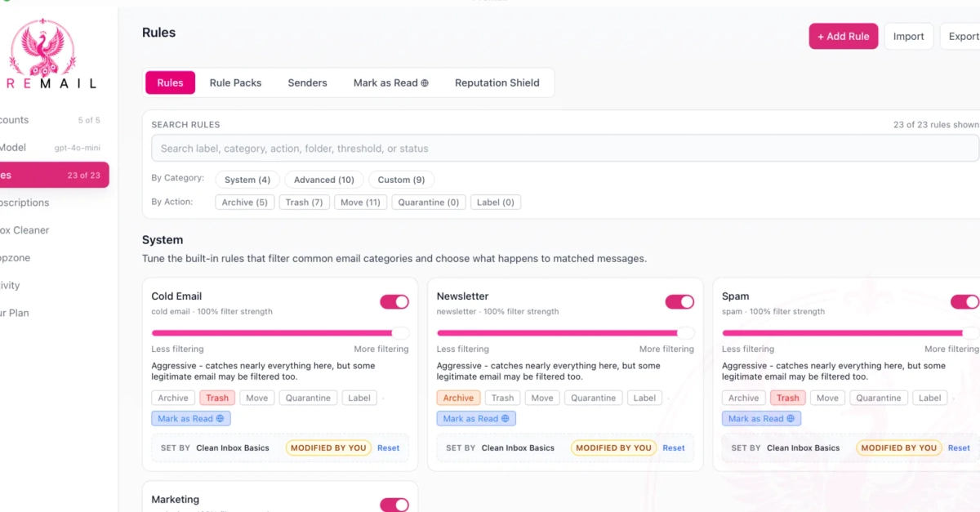
Task: Choose Quarantine for the Cold Email rule
Action: [x=308, y=398]
